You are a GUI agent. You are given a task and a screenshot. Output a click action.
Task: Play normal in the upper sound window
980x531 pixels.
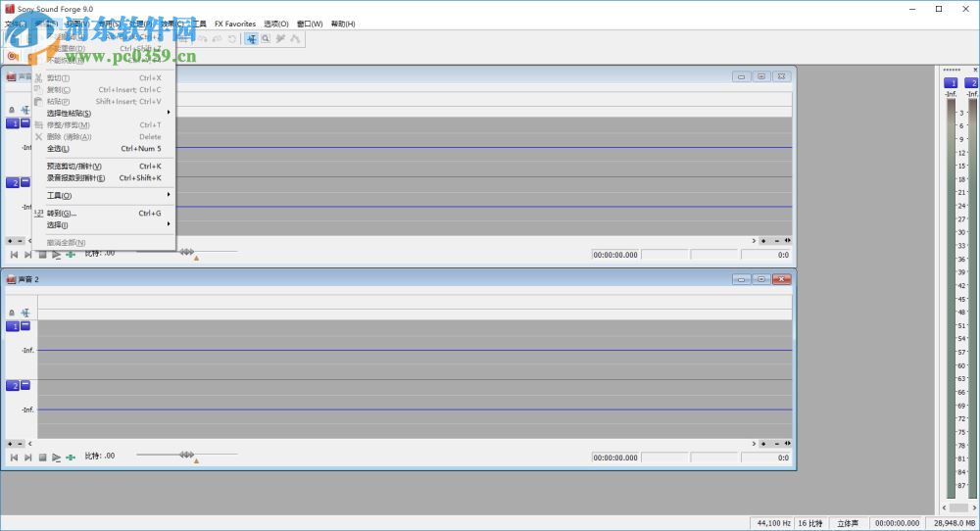point(56,255)
